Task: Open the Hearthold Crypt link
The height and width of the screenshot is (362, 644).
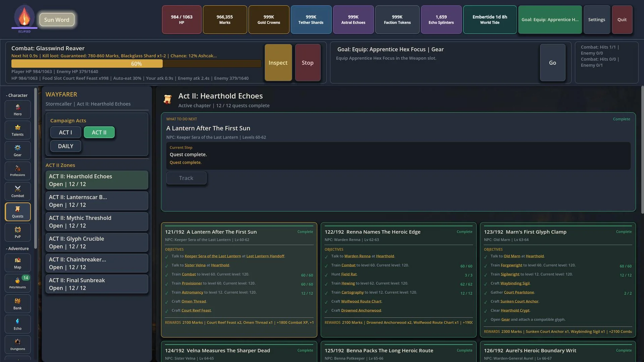Action: click(515, 310)
